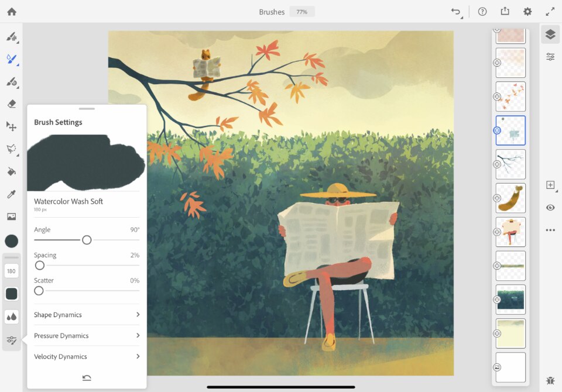Open the Place Image tool
The height and width of the screenshot is (392, 562).
(12, 216)
